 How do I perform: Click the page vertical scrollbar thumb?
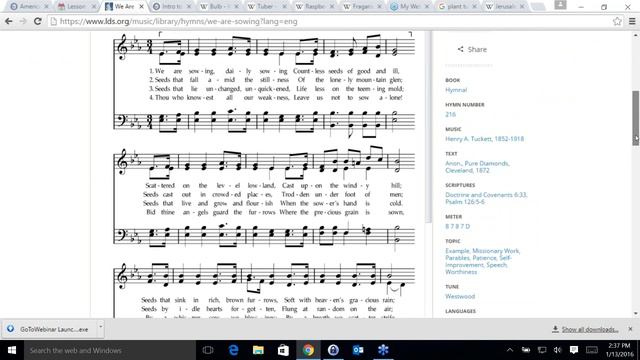(636, 117)
